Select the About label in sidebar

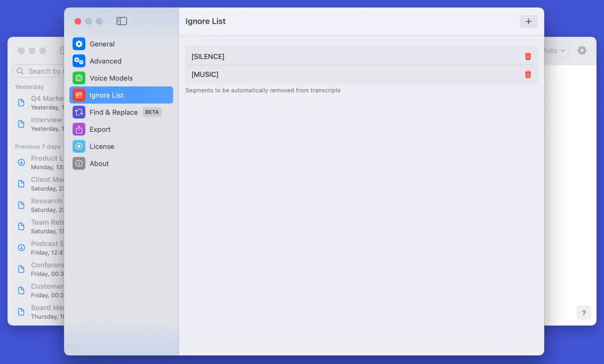99,163
